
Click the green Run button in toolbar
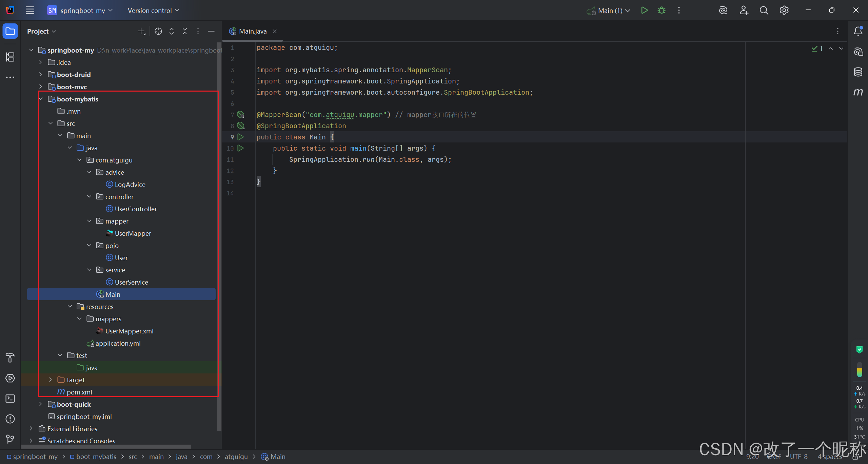coord(644,11)
